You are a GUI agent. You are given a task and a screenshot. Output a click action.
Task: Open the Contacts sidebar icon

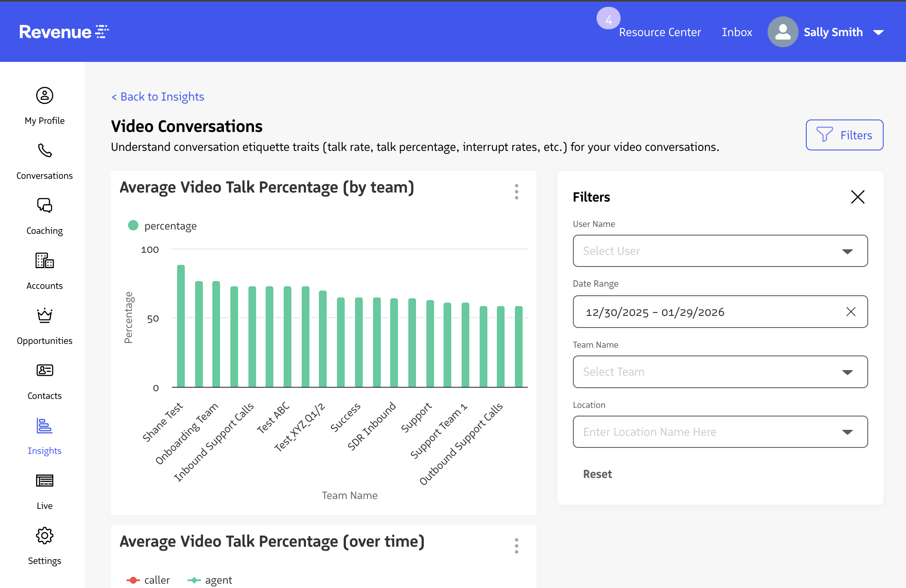[44, 371]
